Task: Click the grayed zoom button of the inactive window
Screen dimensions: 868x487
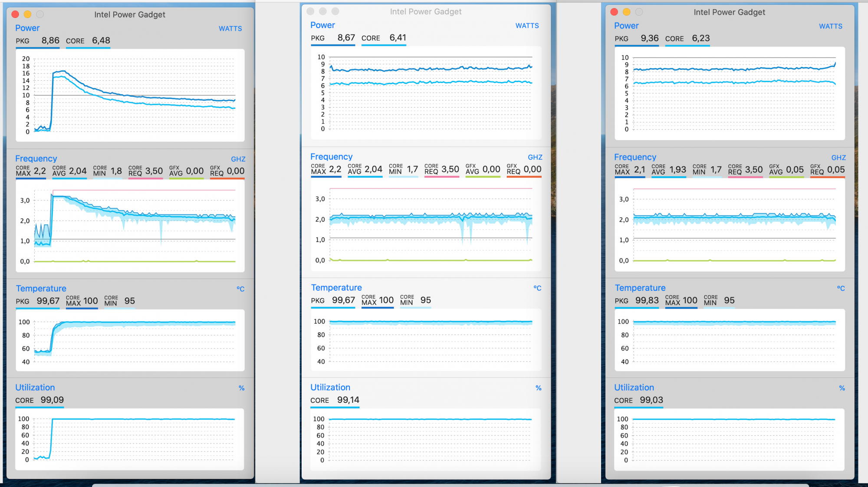Action: [x=335, y=11]
